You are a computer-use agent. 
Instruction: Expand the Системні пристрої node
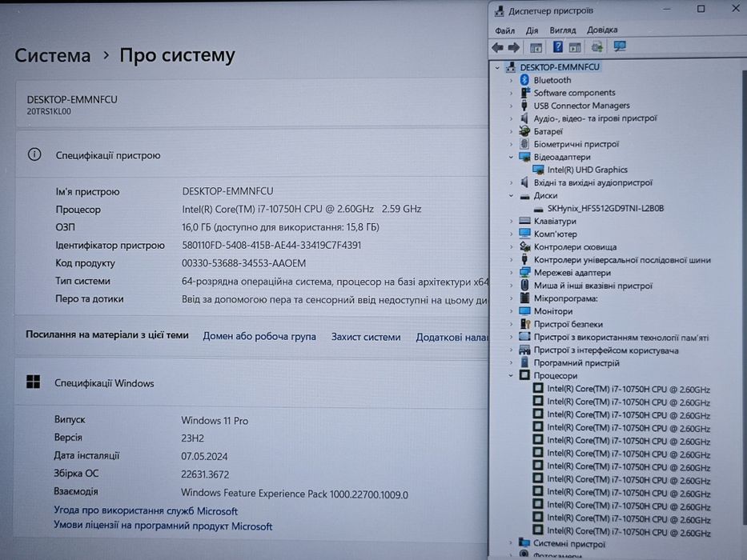pos(511,542)
